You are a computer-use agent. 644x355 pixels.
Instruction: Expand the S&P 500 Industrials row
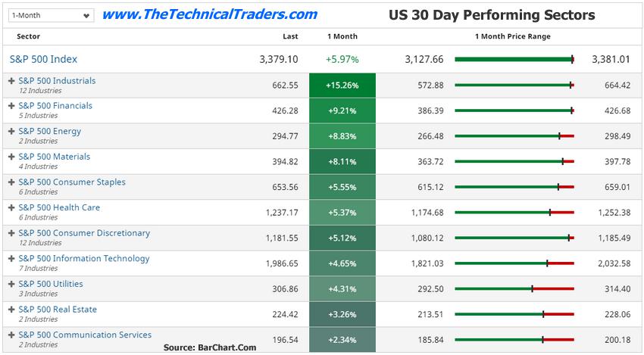coord(11,81)
